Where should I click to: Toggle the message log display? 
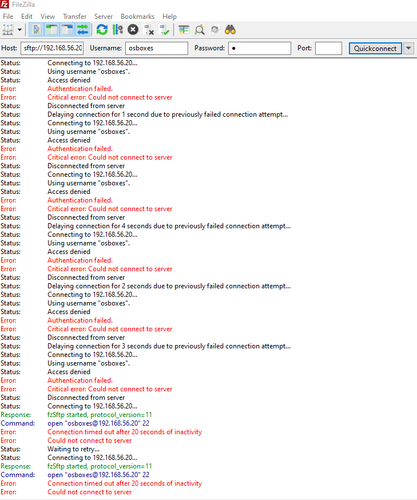pyautogui.click(x=36, y=30)
